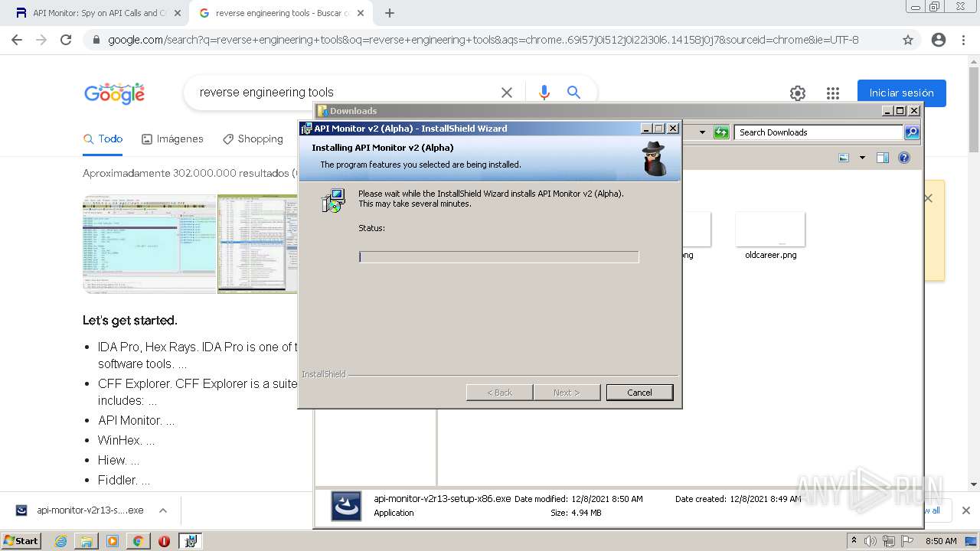Screen dimensions: 980x551
Task: Start voice search with microphone icon
Action: click(544, 93)
